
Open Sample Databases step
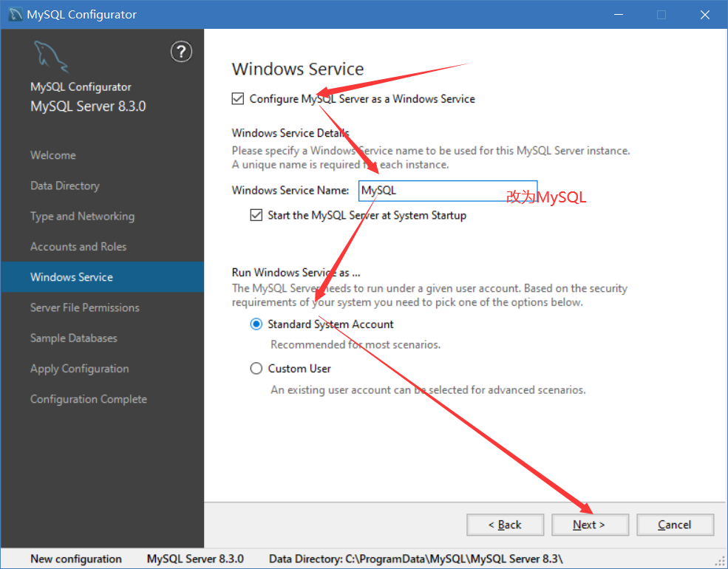[74, 338]
